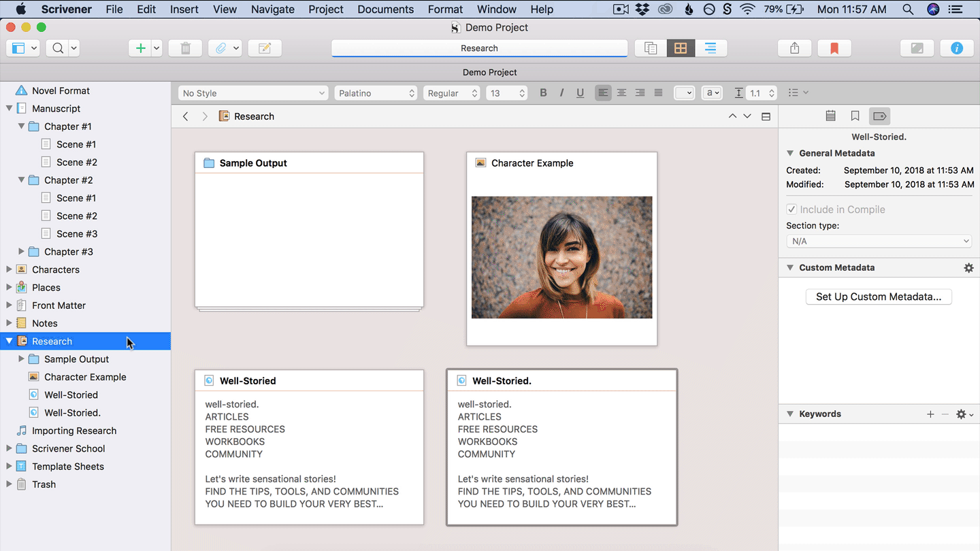
Task: Toggle the blue Inspector info button
Action: [x=957, y=48]
